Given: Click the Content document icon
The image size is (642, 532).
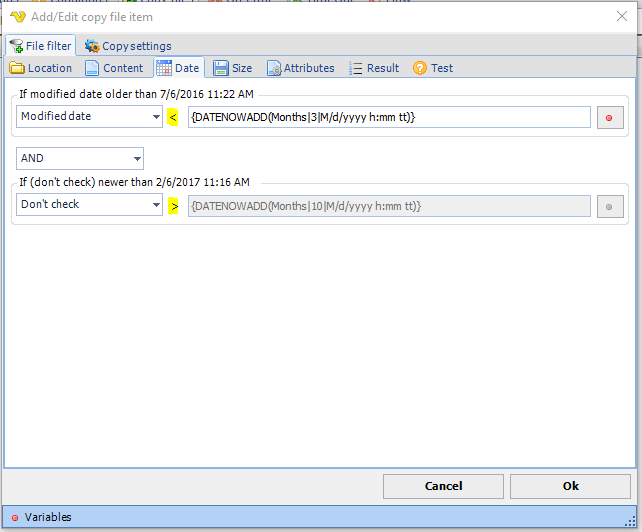Looking at the screenshot, I should tap(92, 68).
